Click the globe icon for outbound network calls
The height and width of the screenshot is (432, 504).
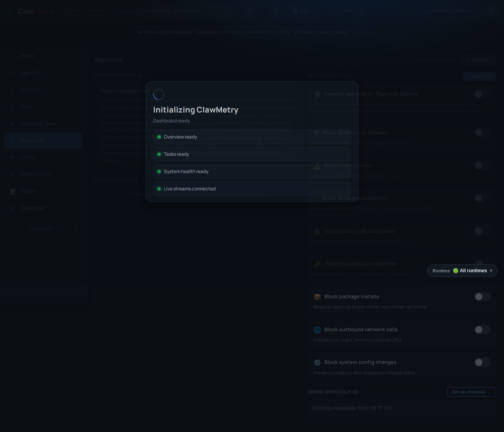click(x=317, y=330)
